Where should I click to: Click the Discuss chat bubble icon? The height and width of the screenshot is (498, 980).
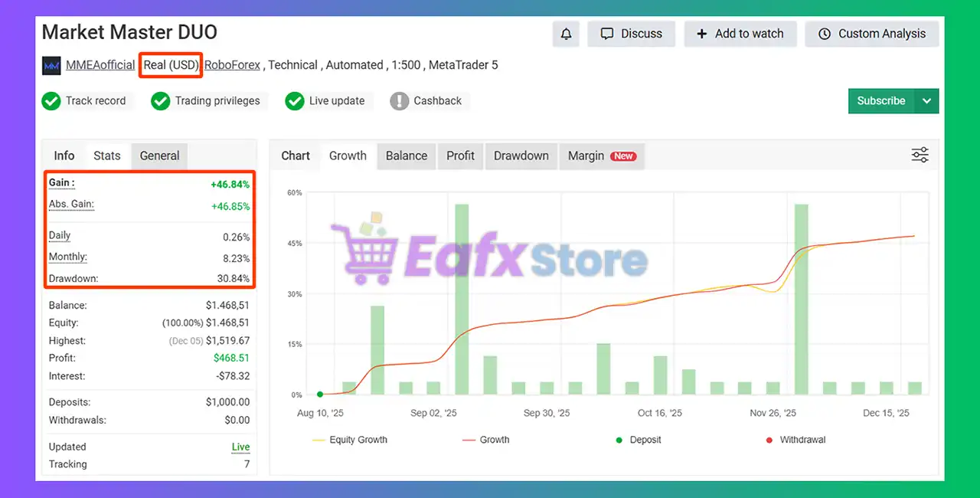(x=607, y=34)
